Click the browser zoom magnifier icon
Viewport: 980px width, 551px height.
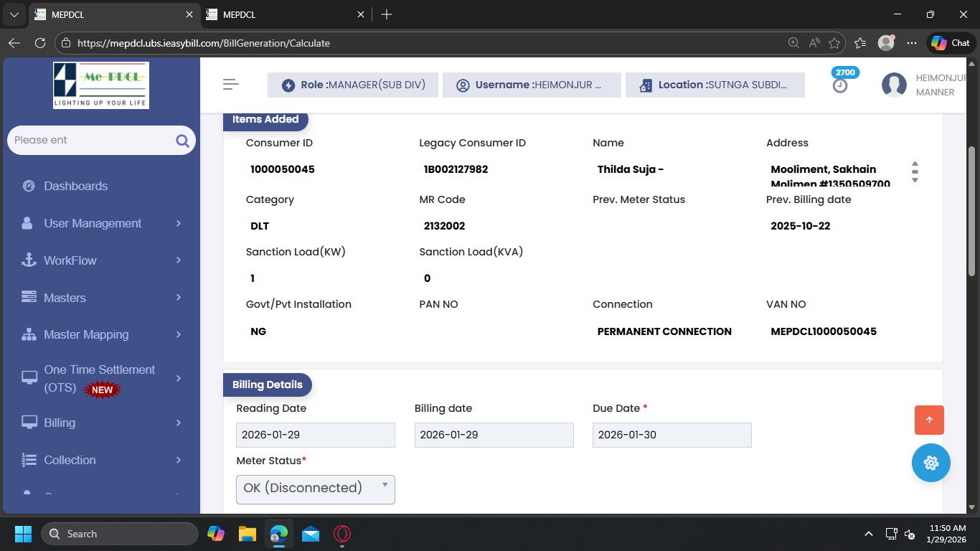pyautogui.click(x=793, y=43)
